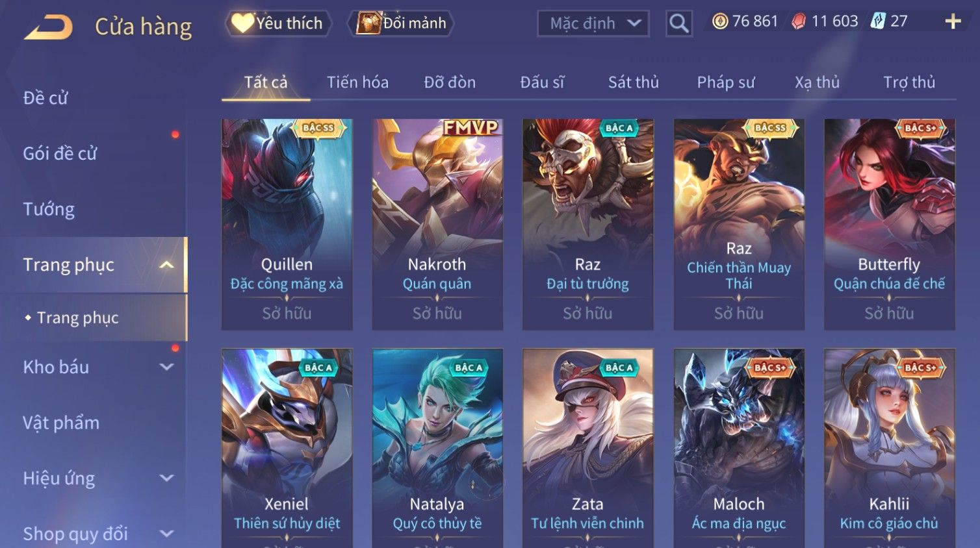Open the Mặc định sort dropdown
This screenshot has width=980, height=548.
[x=593, y=24]
